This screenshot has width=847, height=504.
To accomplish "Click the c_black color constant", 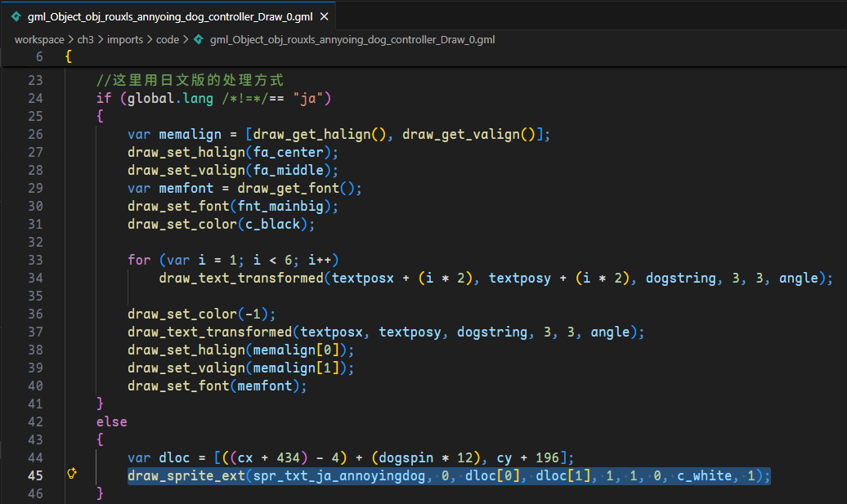I will tap(272, 224).
